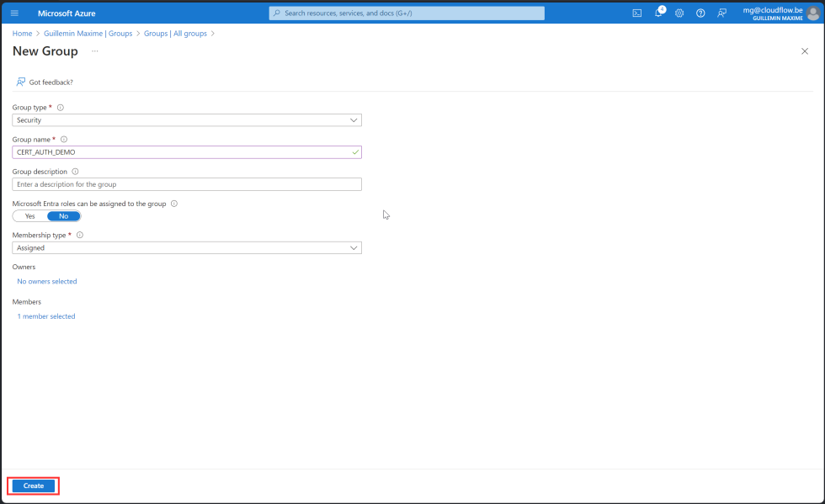Open Groups | All groups breadcrumb

(177, 33)
